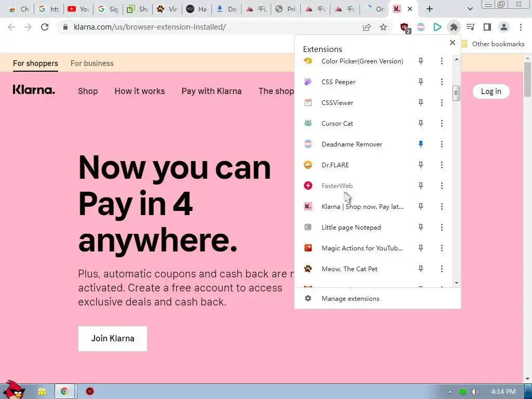Open How it works menu
This screenshot has width=532, height=399.
tap(139, 91)
